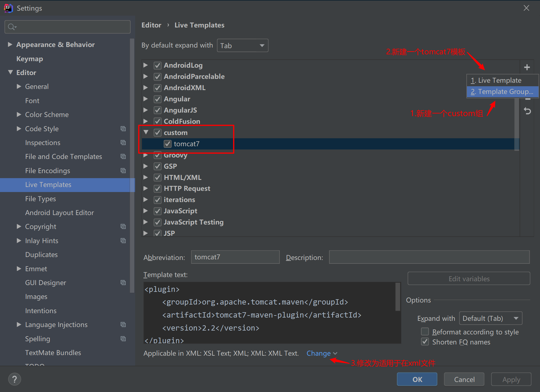Click the project-level icon beside GUI Designer
The width and height of the screenshot is (540, 392).
[x=123, y=283]
